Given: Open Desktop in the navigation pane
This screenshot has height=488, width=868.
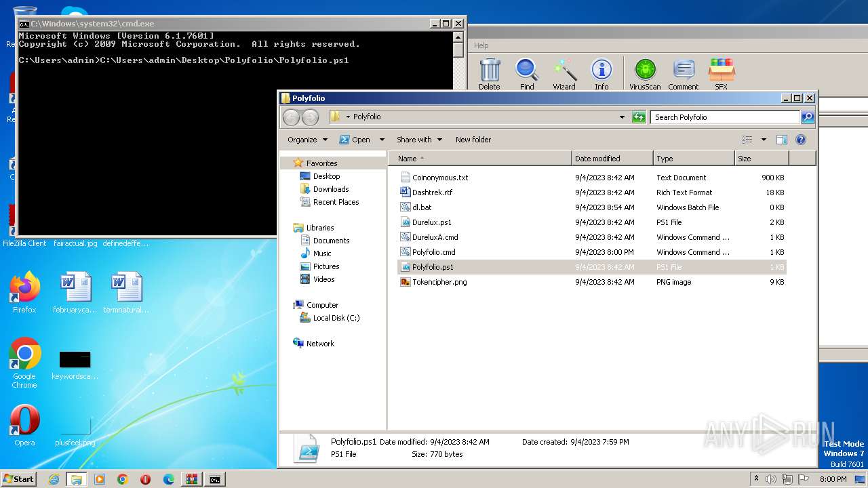Looking at the screenshot, I should point(326,176).
